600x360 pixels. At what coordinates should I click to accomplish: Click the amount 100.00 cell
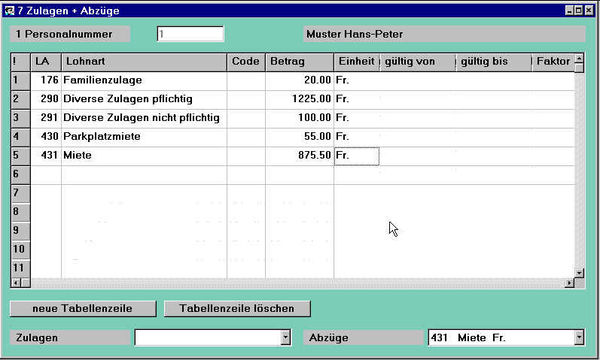pos(300,118)
